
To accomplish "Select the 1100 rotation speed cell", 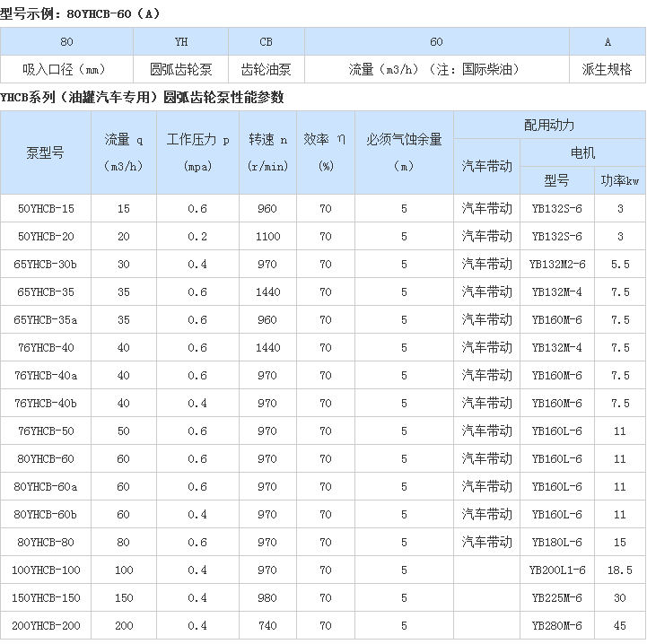I will pos(267,236).
